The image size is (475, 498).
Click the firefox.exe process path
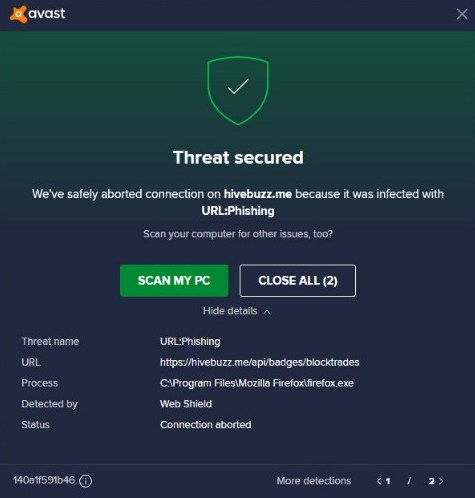(x=257, y=383)
